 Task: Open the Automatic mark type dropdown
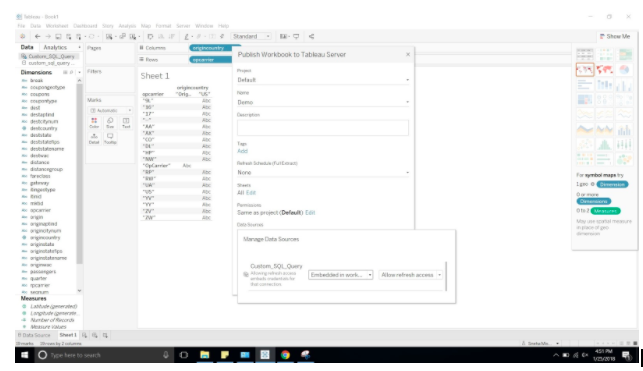(x=110, y=110)
